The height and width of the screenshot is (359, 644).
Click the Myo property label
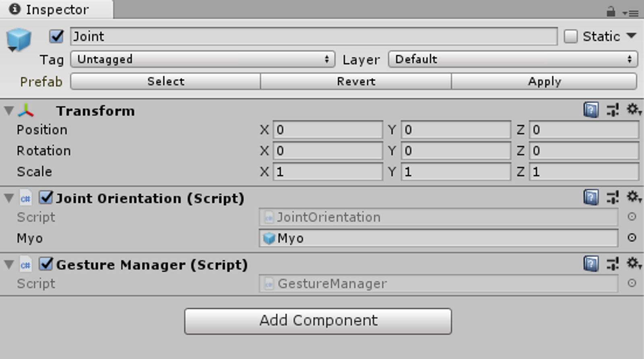[30, 238]
